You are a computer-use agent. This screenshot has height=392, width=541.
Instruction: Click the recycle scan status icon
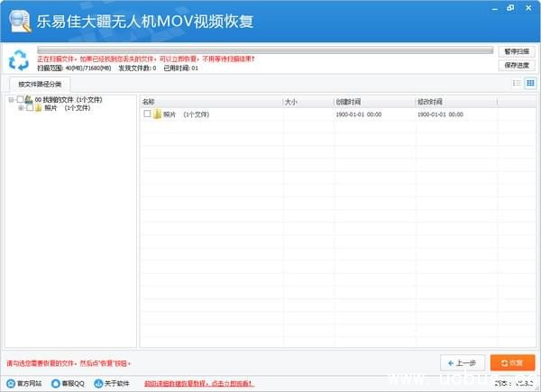pyautogui.click(x=18, y=60)
